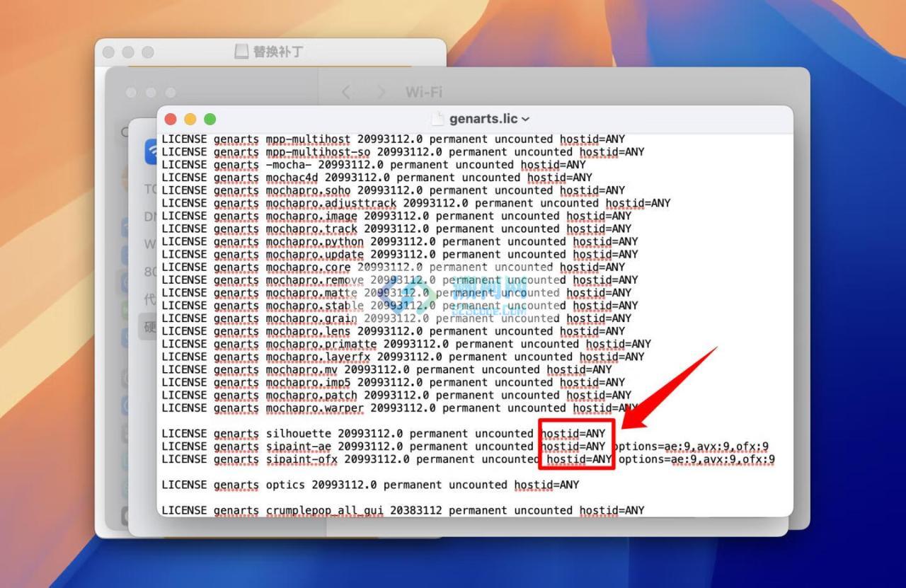Click 'mochapro.remove' in the license text

tap(315, 279)
